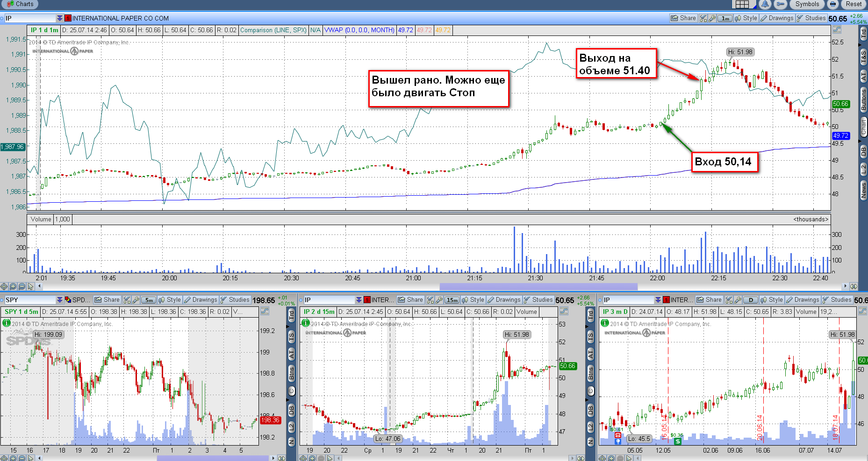This screenshot has width=868, height=461.
Task: Click the green info icon on IP 15m chart
Action: click(306, 323)
